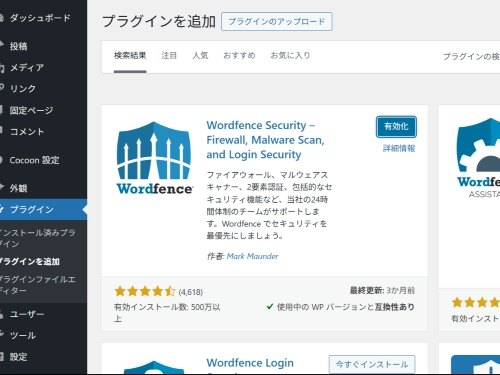Image resolution: width=500 pixels, height=375 pixels.
Task: Open the 設定 sidebar menu
Action: 18,357
